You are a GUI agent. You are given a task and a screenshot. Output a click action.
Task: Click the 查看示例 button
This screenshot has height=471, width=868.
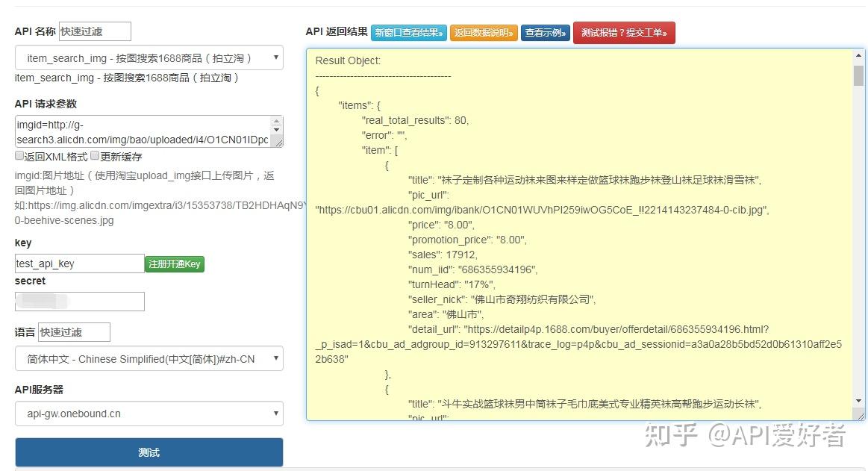pos(545,33)
